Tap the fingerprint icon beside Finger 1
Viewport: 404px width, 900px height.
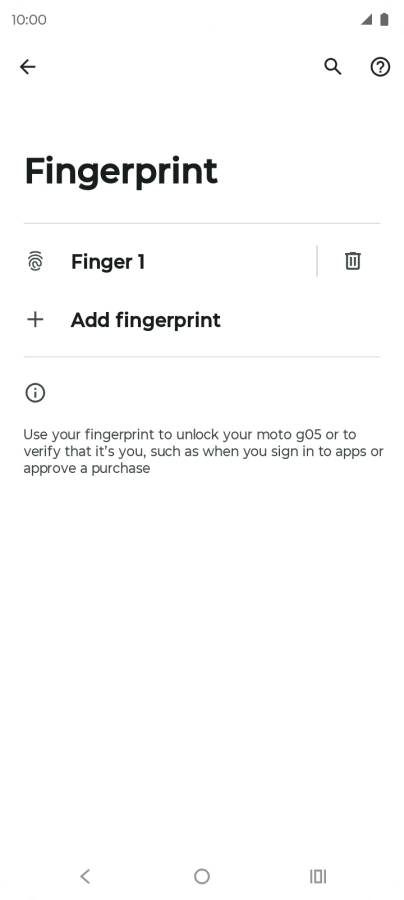[35, 261]
